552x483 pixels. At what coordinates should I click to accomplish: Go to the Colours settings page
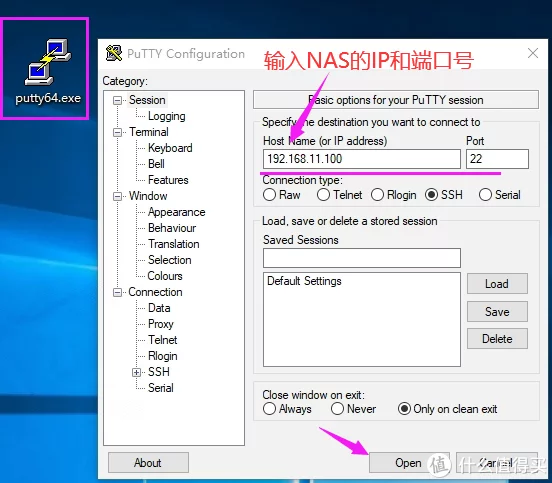[x=165, y=276]
